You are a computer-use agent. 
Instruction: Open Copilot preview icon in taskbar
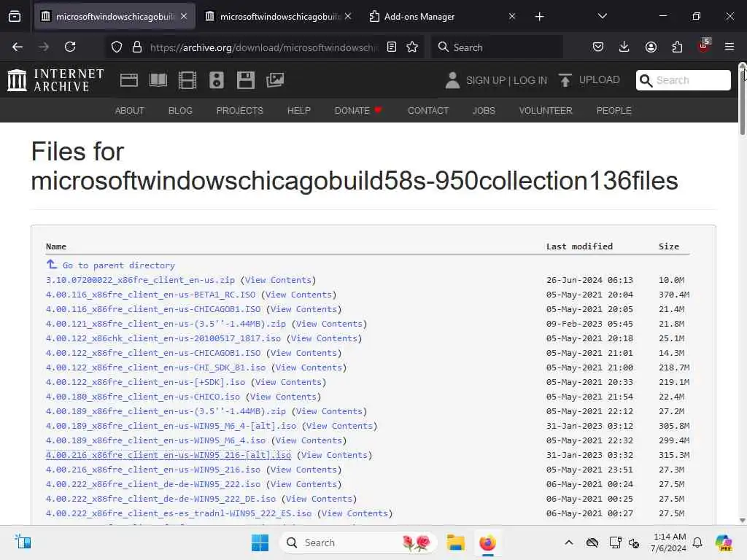pos(724,542)
